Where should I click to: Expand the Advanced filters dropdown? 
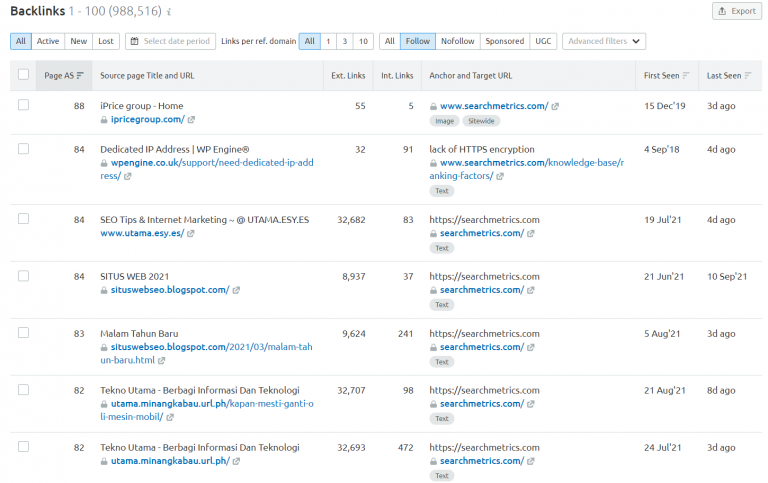pyautogui.click(x=604, y=41)
